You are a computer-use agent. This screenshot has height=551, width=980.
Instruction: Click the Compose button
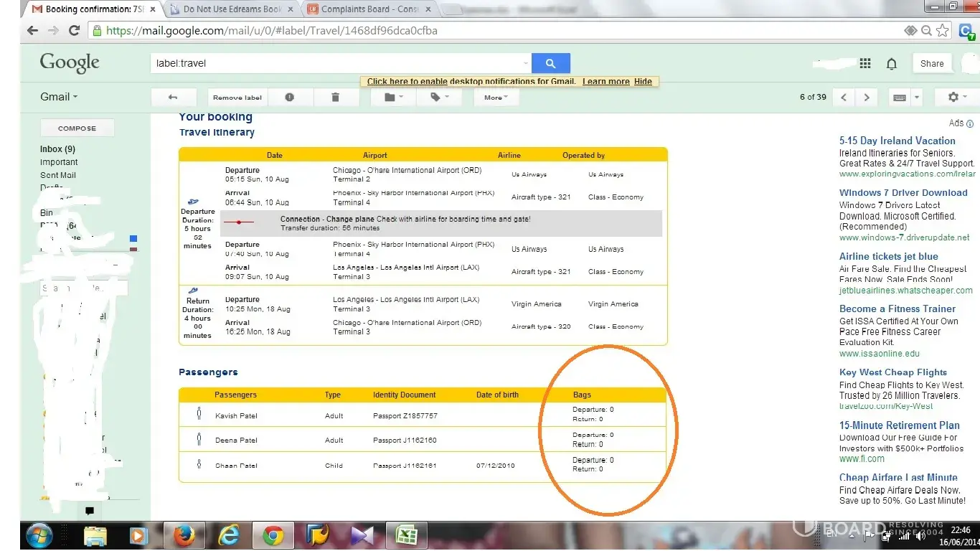77,128
